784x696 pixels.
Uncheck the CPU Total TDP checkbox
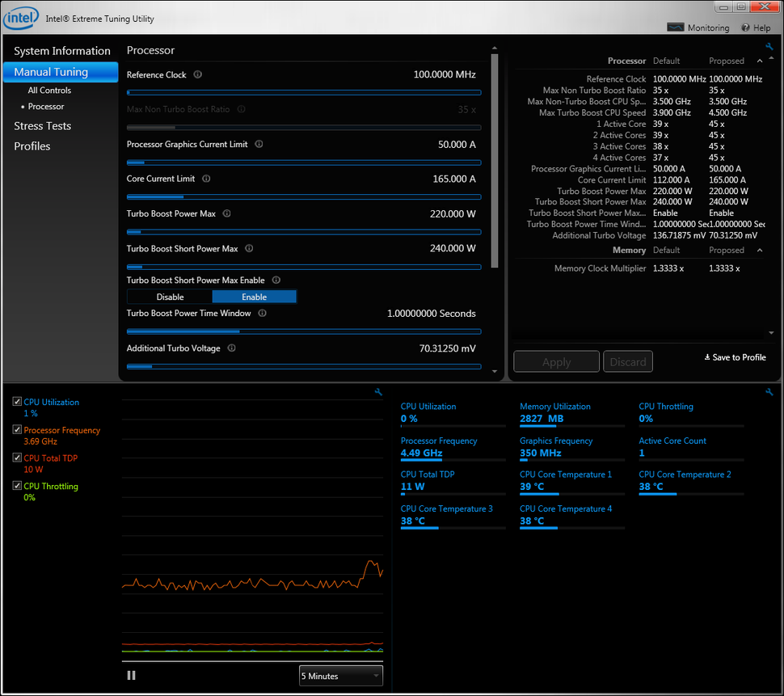coord(16,458)
